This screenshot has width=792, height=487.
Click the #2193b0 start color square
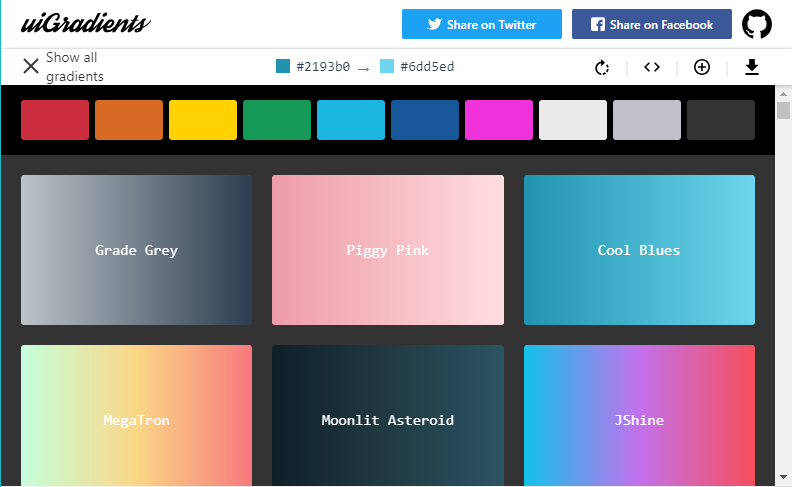coord(283,66)
